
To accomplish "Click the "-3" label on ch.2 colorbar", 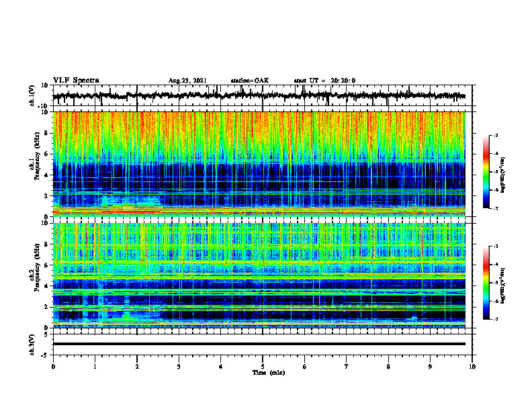I will (x=495, y=246).
